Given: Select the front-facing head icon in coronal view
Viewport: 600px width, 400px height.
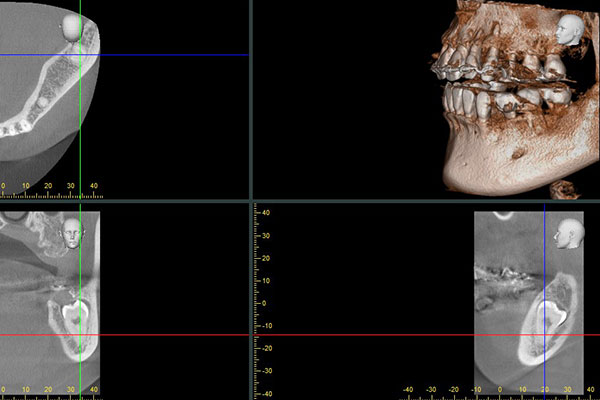Looking at the screenshot, I should click(x=72, y=233).
